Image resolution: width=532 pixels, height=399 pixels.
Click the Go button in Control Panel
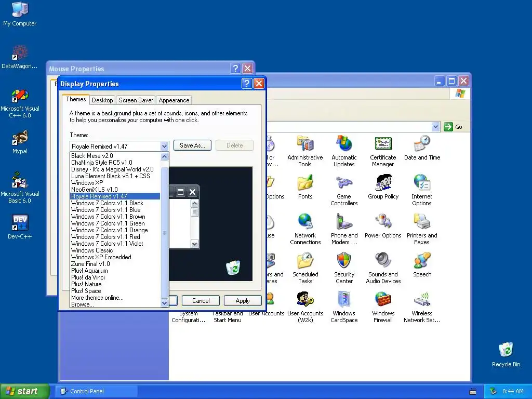(453, 127)
